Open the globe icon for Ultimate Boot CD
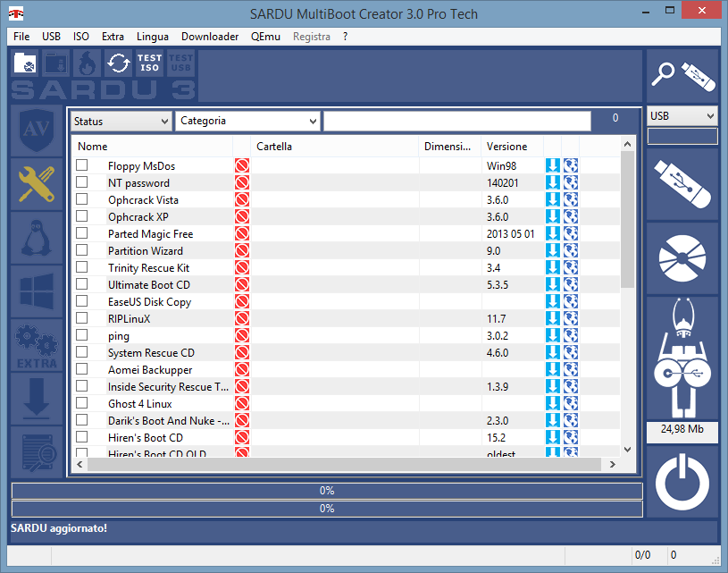The image size is (728, 573). (x=571, y=284)
